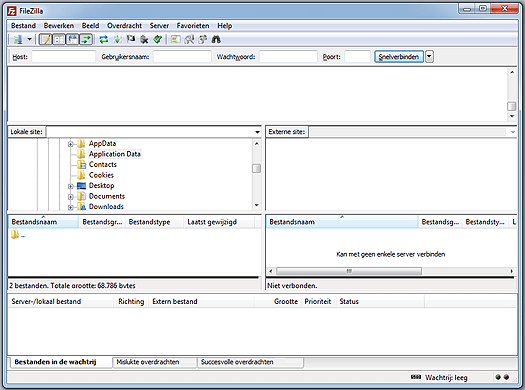Image resolution: width=525 pixels, height=390 pixels.
Task: Select the Downloads folder in tree
Action: click(106, 207)
